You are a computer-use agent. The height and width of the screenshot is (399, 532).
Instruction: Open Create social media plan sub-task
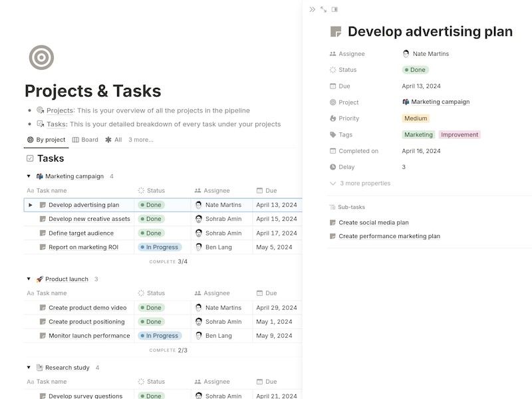tap(373, 223)
